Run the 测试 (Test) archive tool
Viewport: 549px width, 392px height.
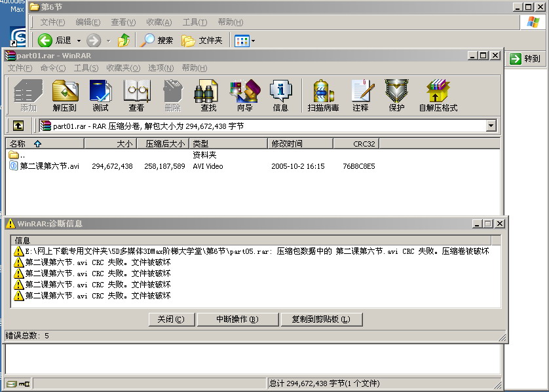click(100, 95)
